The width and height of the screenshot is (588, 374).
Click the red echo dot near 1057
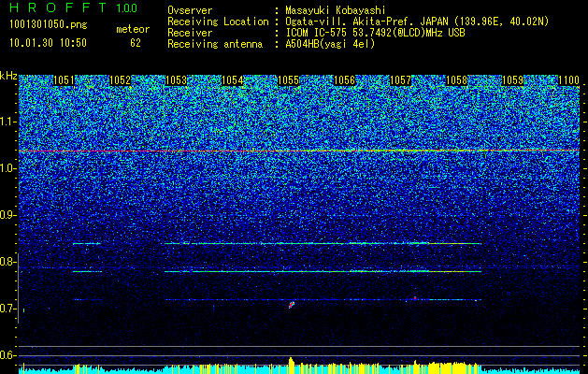point(415,298)
